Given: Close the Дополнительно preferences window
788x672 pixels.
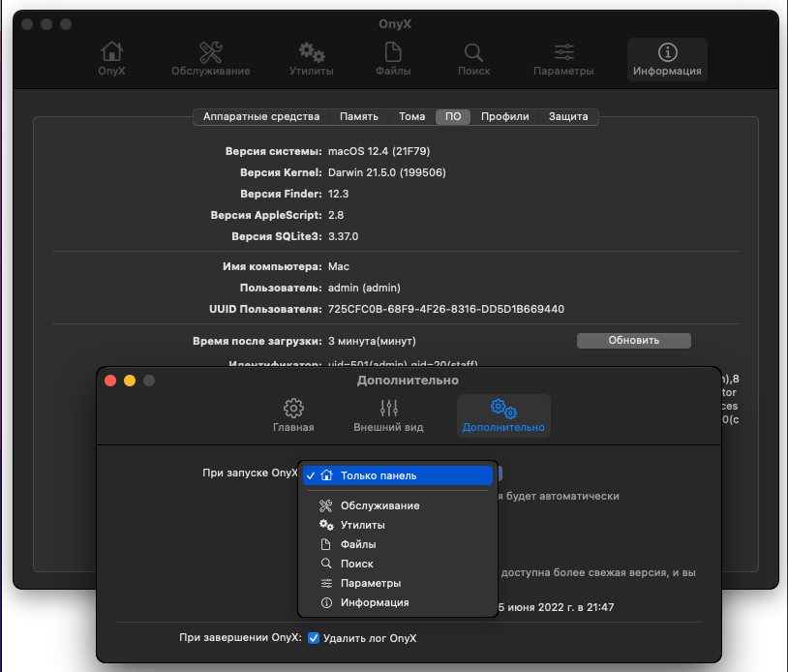Looking at the screenshot, I should 110,381.
